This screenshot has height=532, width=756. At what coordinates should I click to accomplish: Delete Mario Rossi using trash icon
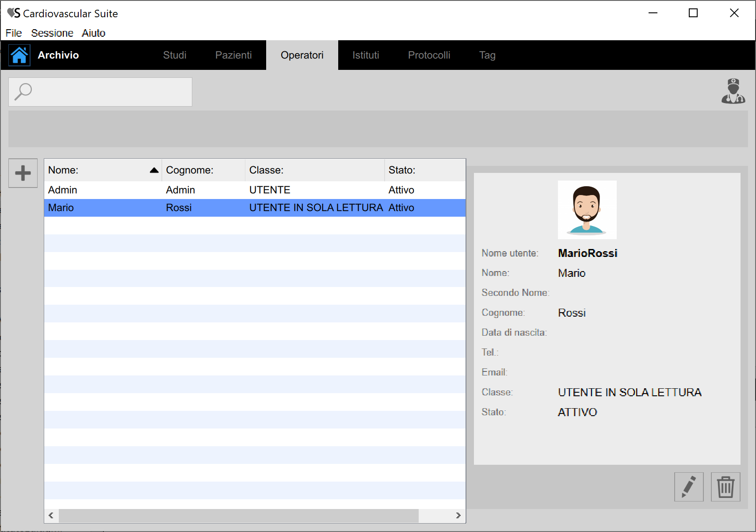tap(725, 486)
